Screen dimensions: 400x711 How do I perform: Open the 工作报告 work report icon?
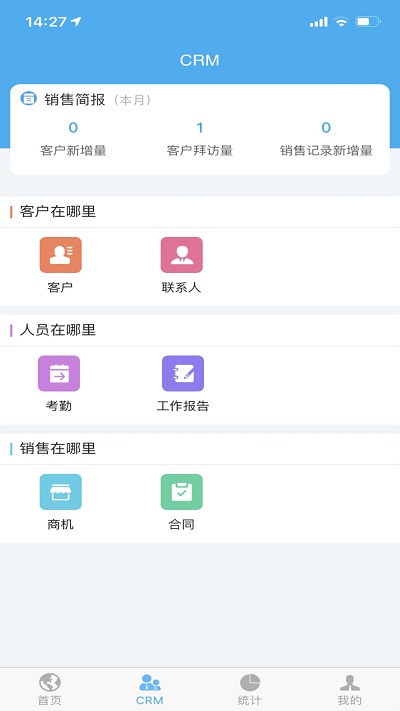pos(183,373)
